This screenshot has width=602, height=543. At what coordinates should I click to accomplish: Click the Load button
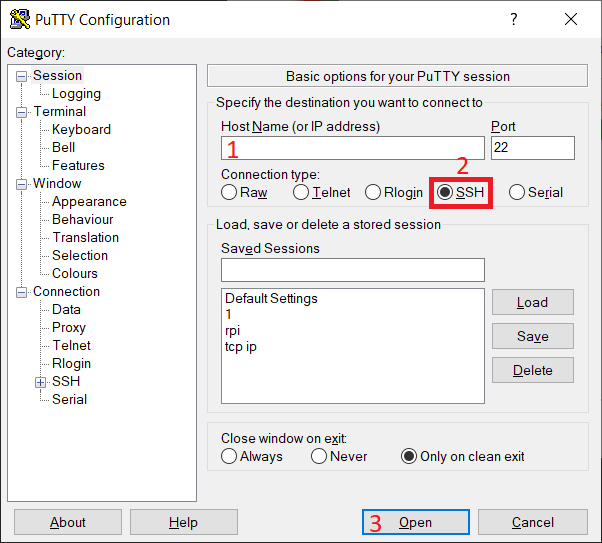[533, 302]
